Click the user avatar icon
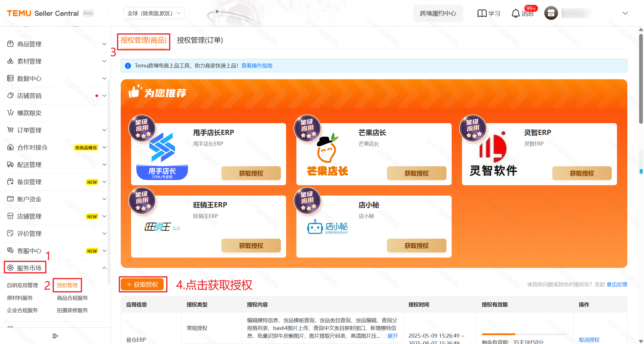 tap(551, 13)
